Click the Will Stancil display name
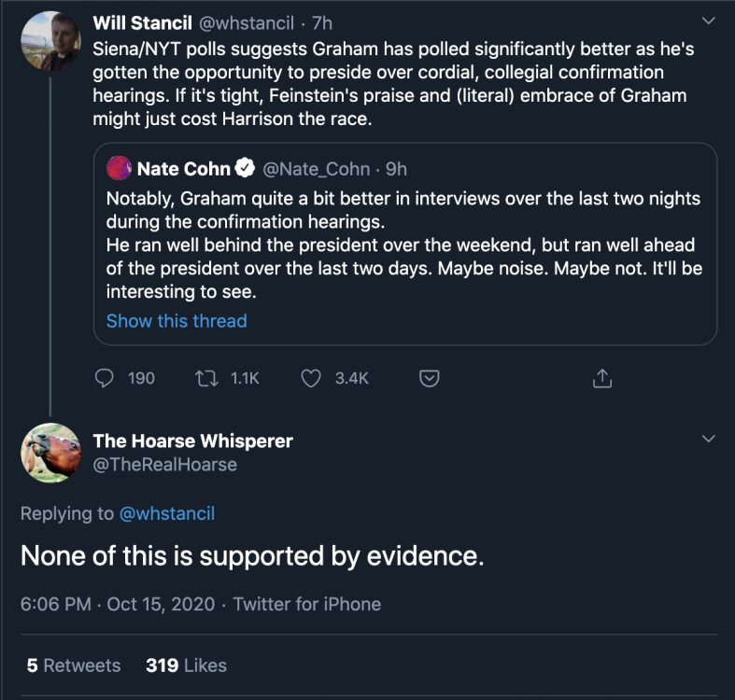 click(144, 21)
